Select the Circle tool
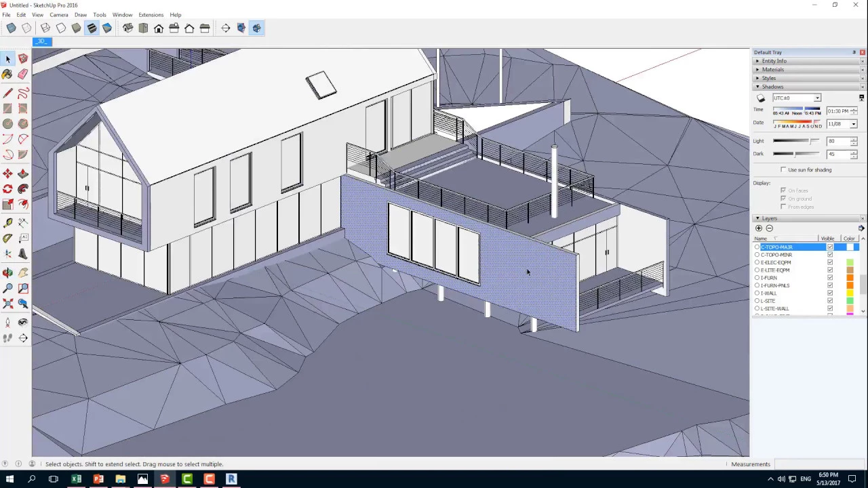The height and width of the screenshot is (488, 868). [x=8, y=123]
